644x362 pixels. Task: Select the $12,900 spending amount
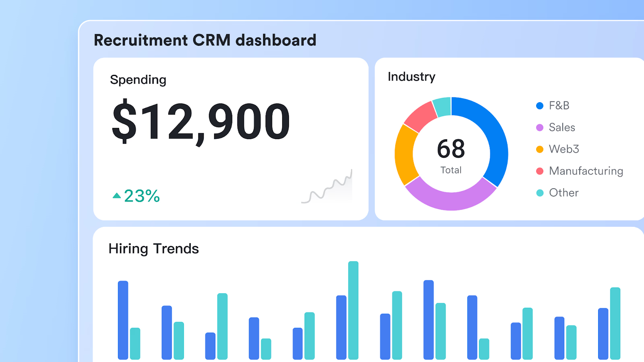pyautogui.click(x=201, y=122)
